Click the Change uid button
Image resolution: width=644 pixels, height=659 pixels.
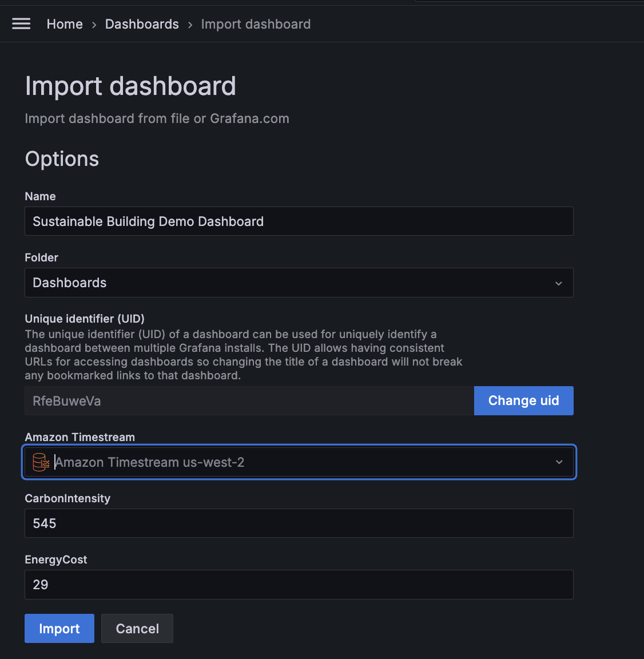[523, 400]
